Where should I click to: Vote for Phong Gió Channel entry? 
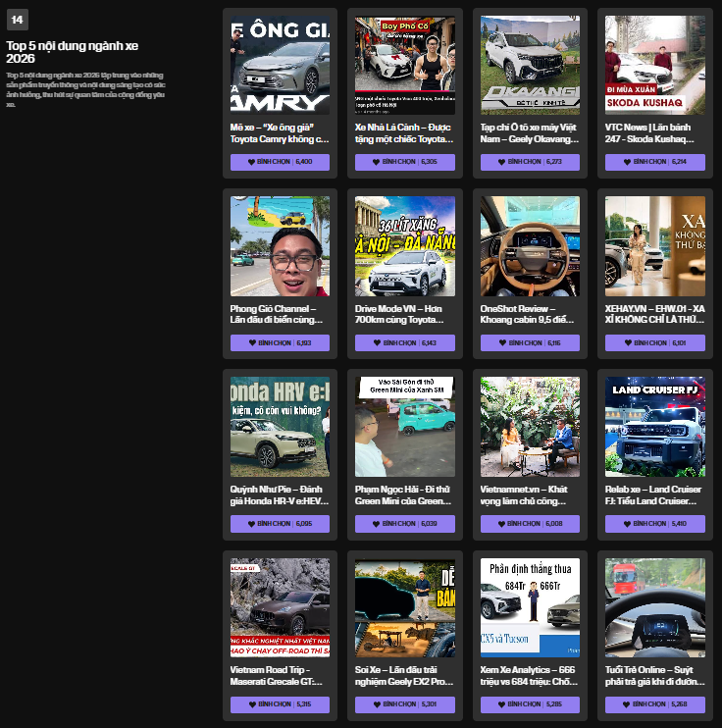(x=280, y=342)
